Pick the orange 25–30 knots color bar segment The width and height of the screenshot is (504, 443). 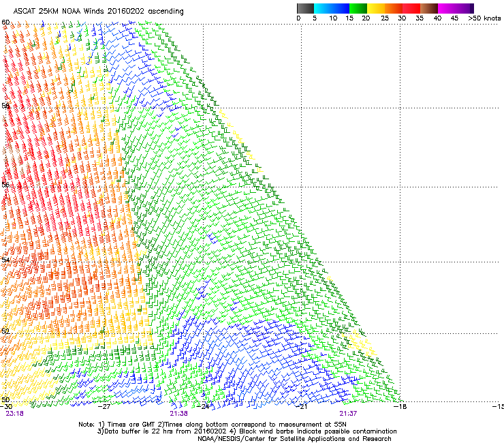[394, 8]
